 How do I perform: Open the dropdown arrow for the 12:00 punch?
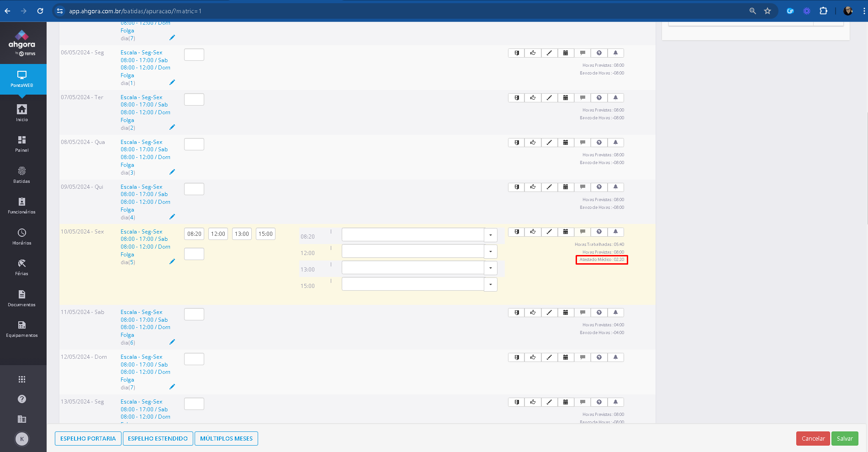coord(491,251)
